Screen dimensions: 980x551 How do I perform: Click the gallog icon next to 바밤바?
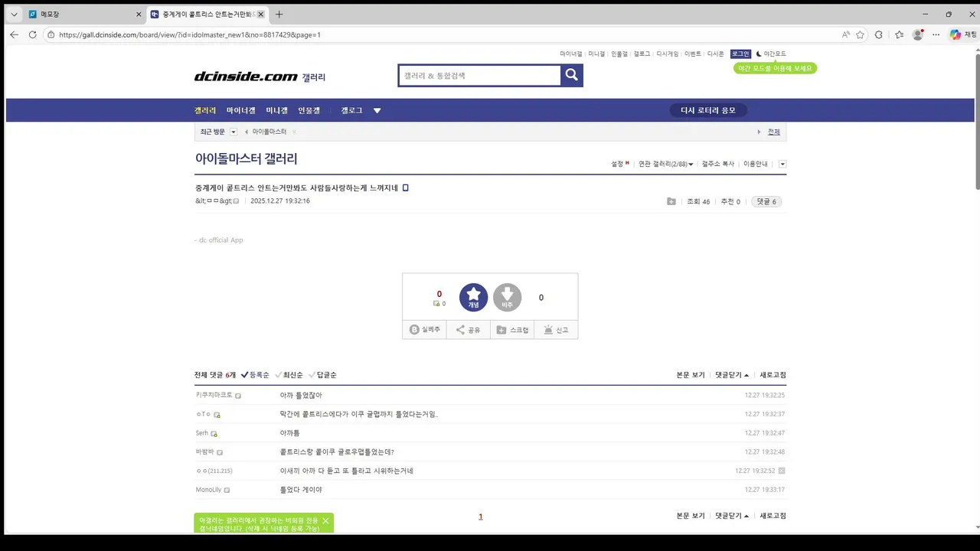220,452
